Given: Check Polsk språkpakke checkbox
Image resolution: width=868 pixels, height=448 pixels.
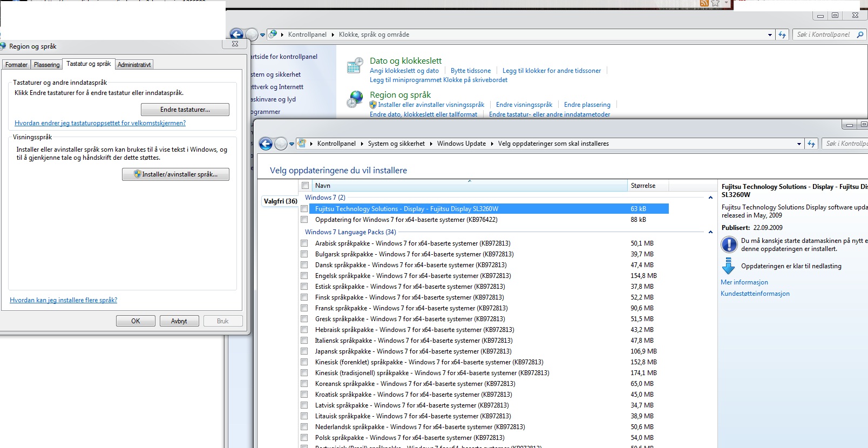Looking at the screenshot, I should coord(304,438).
